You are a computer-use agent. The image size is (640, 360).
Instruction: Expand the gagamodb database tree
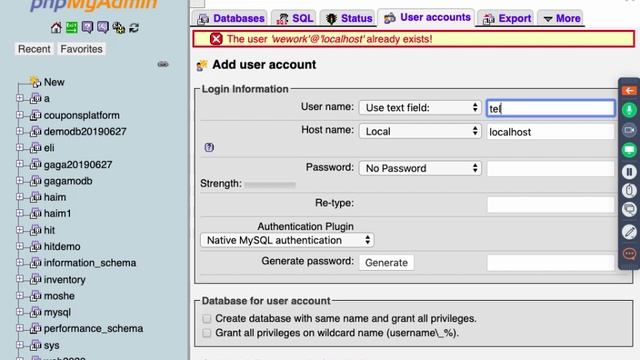click(x=20, y=180)
